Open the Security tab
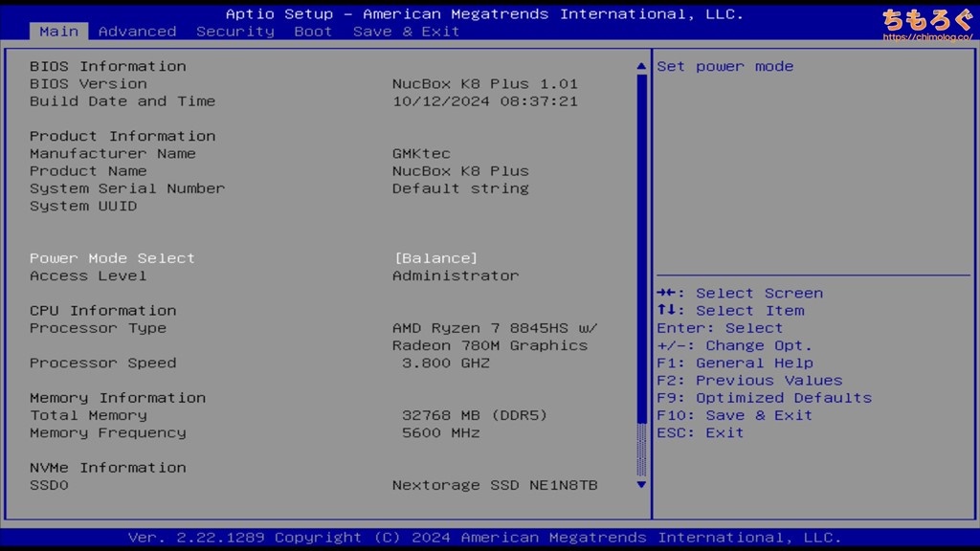This screenshot has width=980, height=551. (235, 32)
